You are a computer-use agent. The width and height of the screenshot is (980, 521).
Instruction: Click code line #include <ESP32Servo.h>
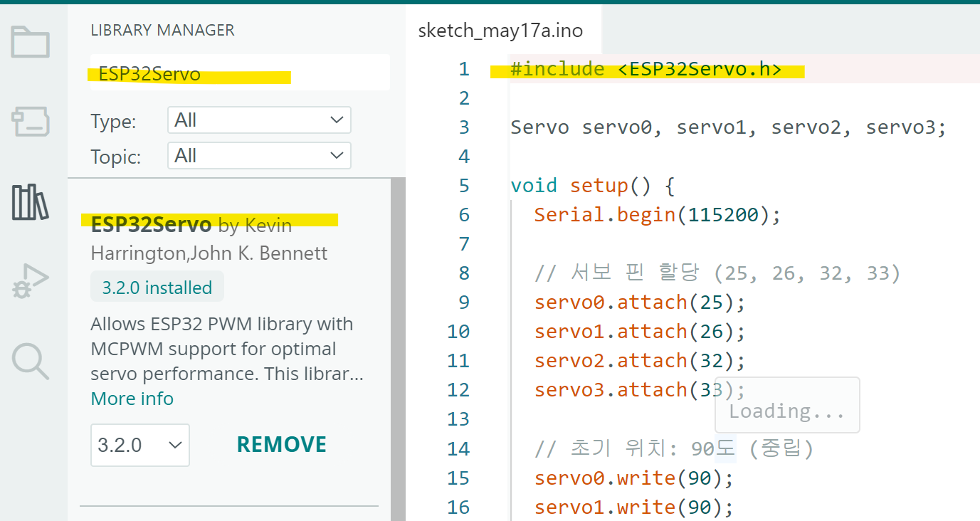tap(646, 69)
